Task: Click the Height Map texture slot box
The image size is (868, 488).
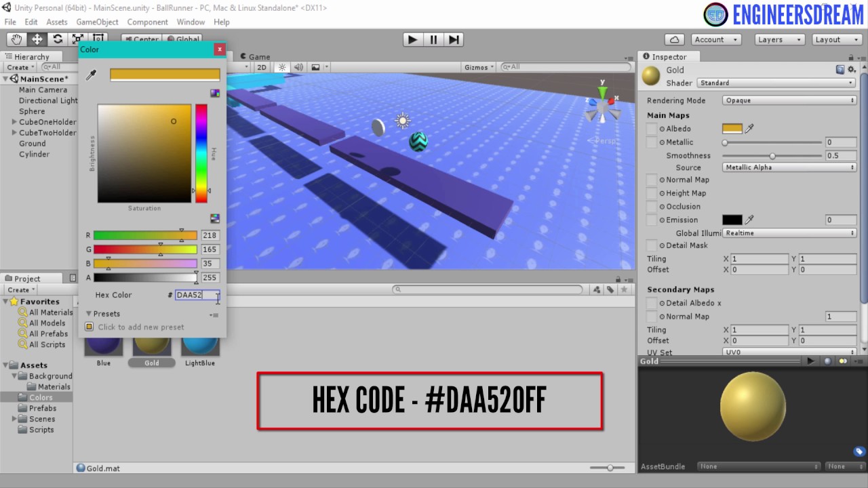Action: (x=652, y=193)
